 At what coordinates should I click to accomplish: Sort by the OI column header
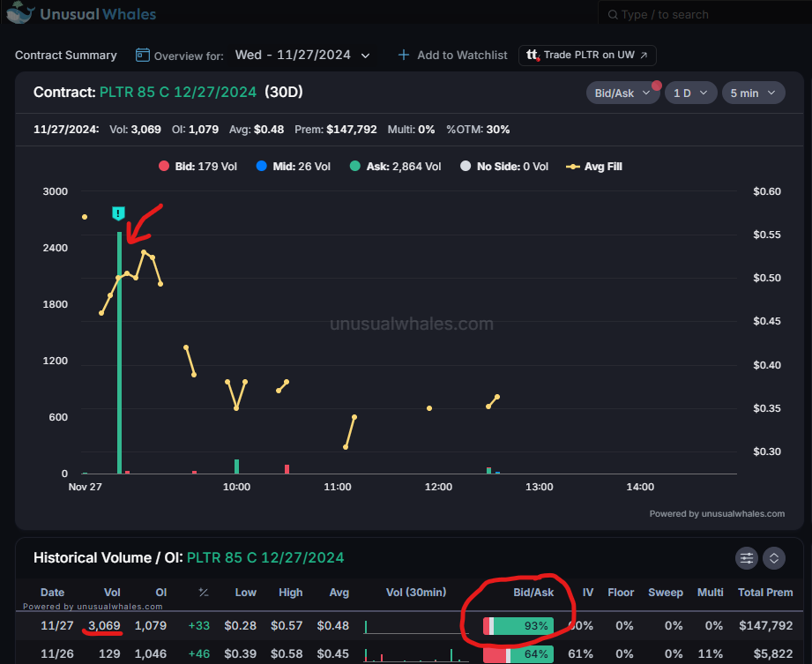161,592
